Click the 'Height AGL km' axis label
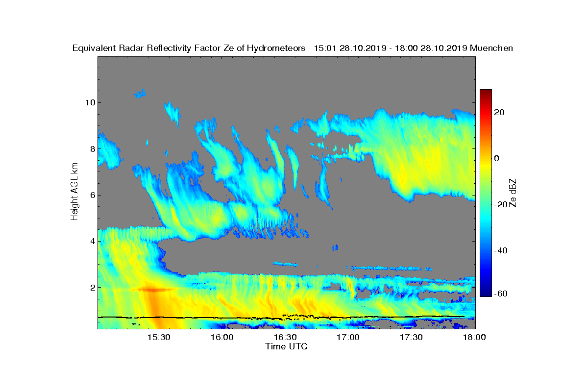Viewport: 588px width, 392px height. tap(74, 192)
